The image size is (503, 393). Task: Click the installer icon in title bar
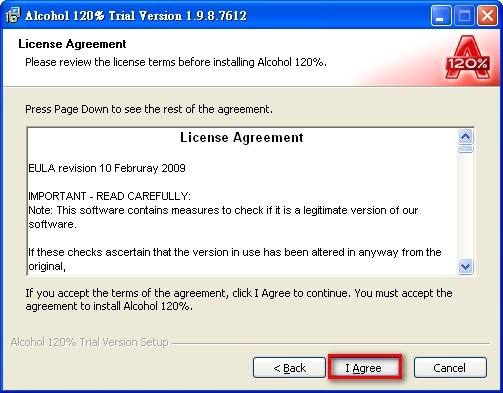point(13,16)
